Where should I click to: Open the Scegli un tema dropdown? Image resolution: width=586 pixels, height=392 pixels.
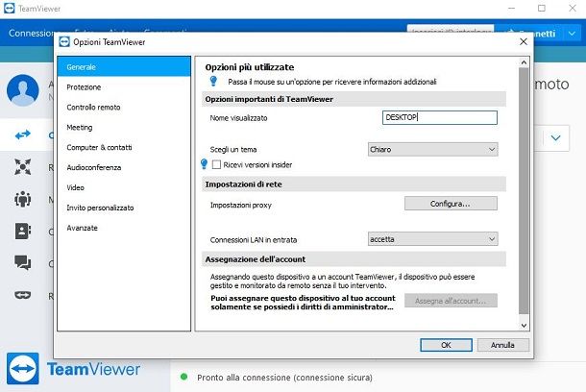pos(432,150)
